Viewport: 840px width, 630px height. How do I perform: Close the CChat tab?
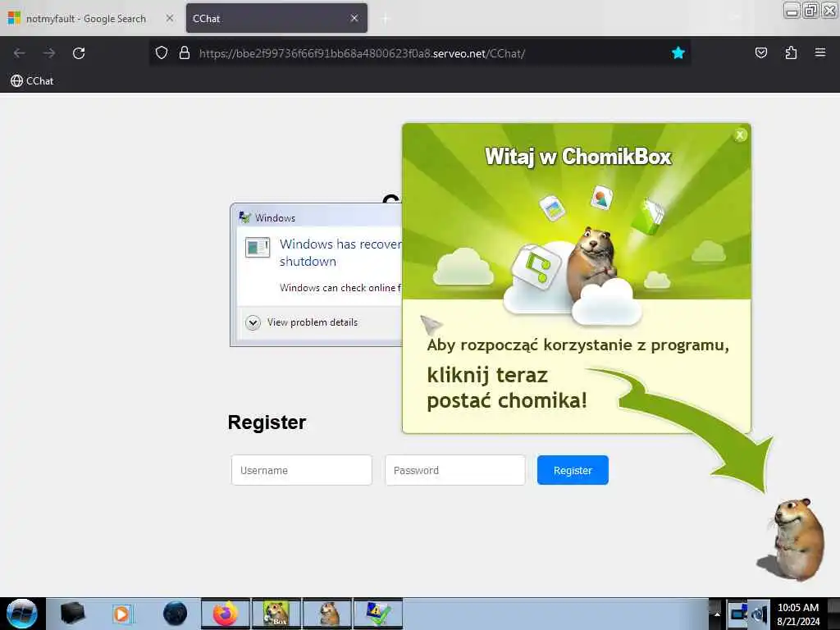[x=354, y=18]
